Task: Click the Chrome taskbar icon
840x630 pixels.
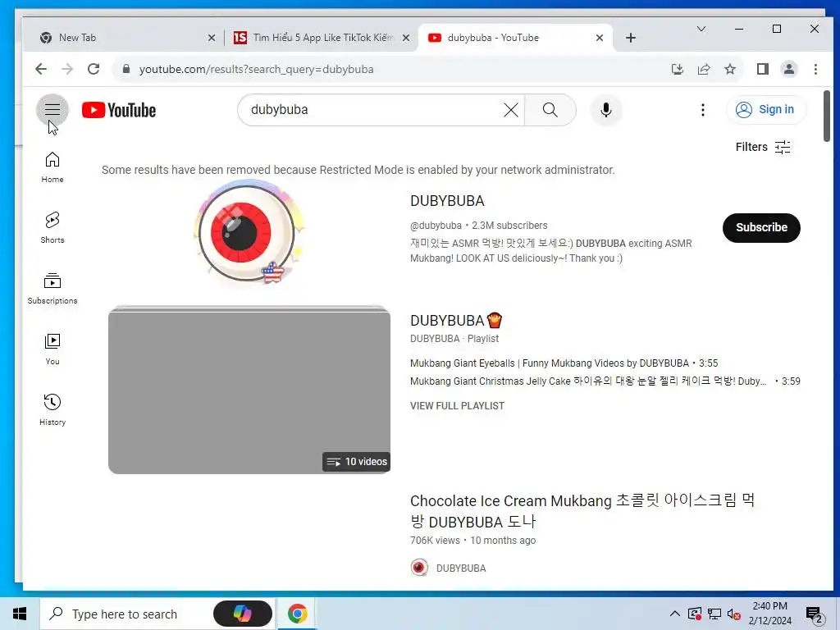Action: pos(297,614)
